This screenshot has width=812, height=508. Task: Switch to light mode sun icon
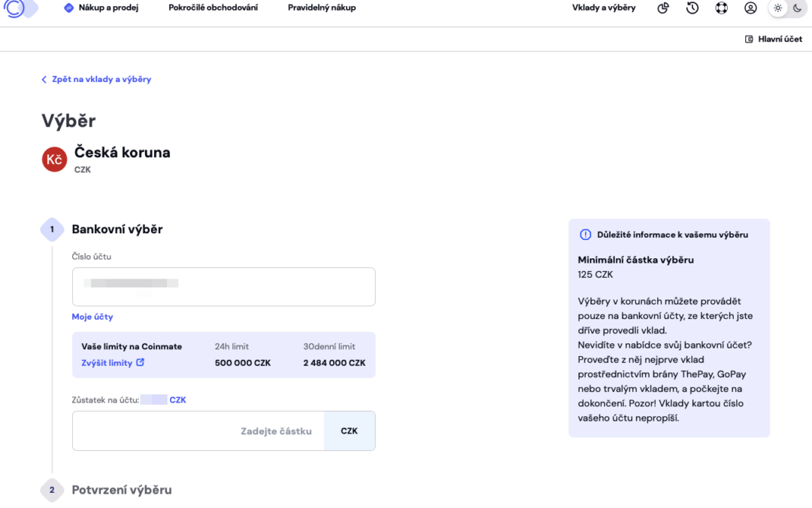pos(778,8)
